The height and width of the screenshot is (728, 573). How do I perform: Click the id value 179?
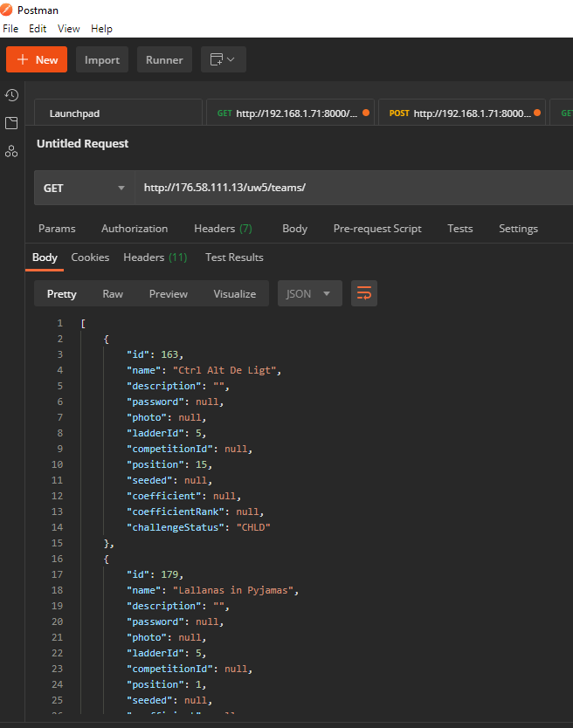point(169,574)
